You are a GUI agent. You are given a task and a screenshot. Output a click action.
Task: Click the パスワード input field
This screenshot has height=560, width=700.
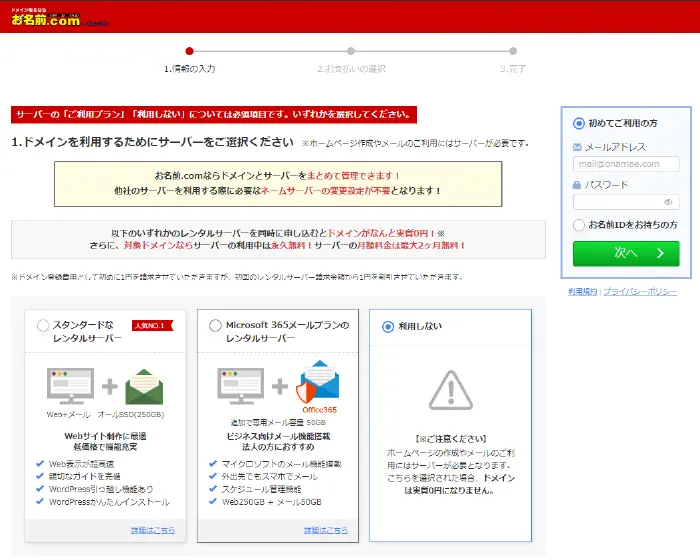pos(626,202)
